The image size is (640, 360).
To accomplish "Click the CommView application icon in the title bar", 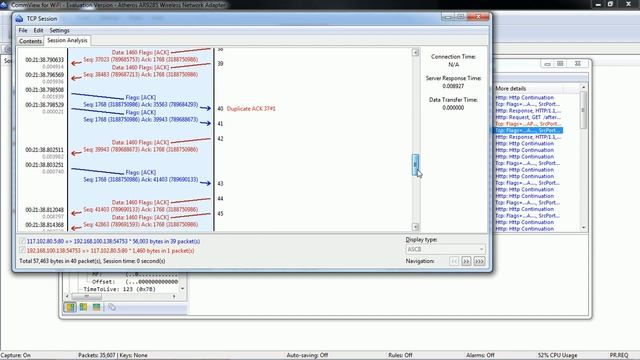I will pyautogui.click(x=4, y=4).
